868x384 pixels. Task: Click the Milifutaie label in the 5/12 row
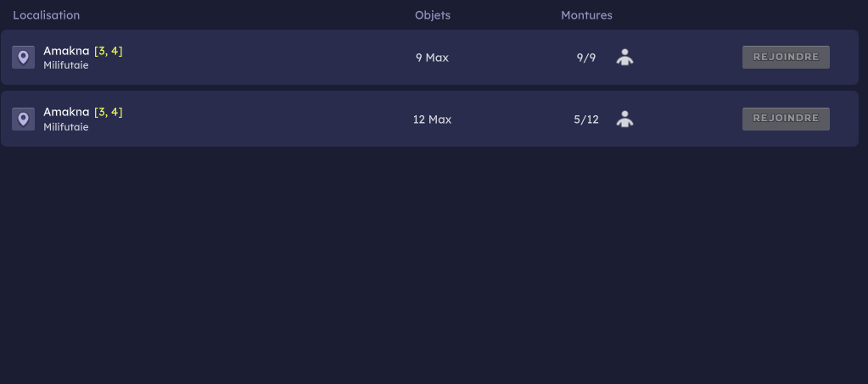pos(66,126)
